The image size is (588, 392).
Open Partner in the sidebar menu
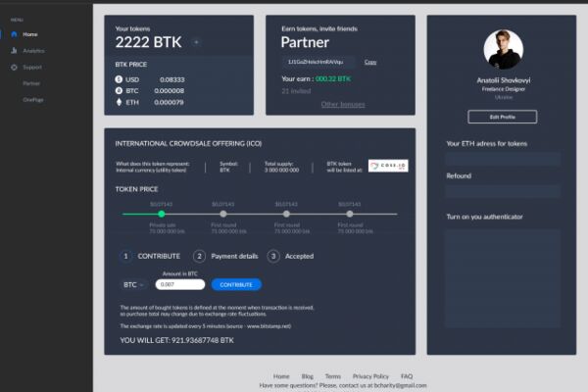[31, 83]
